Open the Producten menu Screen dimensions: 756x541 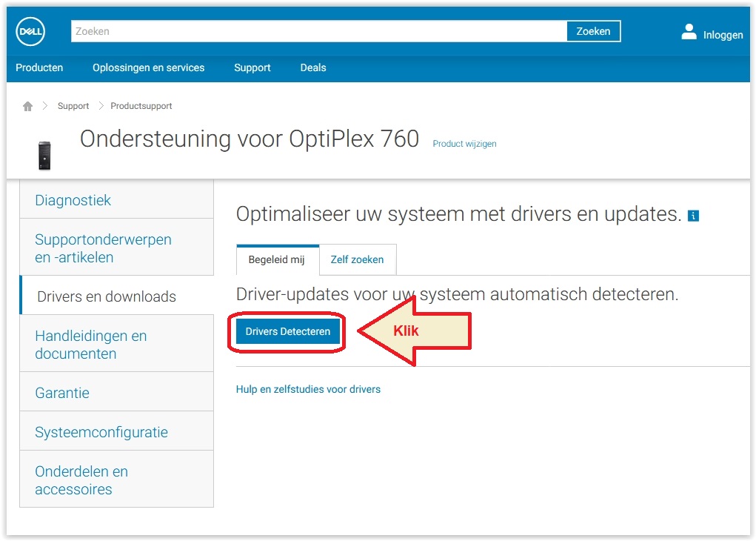39,67
